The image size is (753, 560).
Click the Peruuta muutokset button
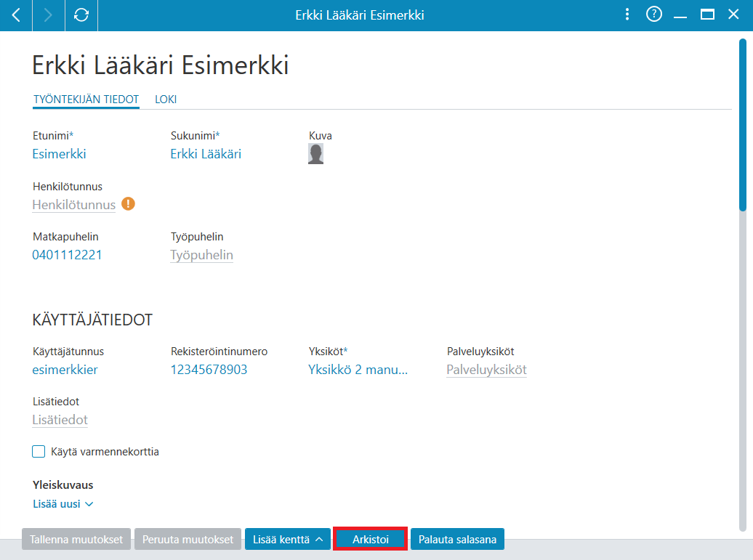(188, 540)
